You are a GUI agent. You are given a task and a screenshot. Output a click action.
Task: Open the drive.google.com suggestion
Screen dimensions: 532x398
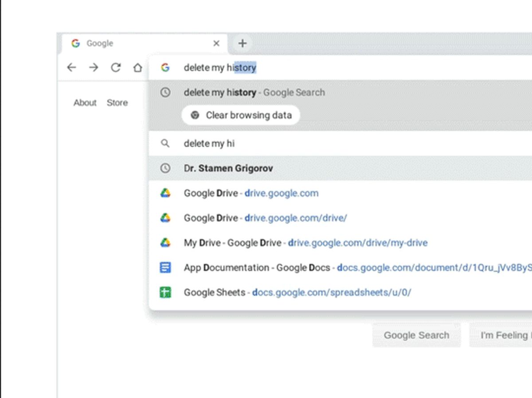coord(251,193)
